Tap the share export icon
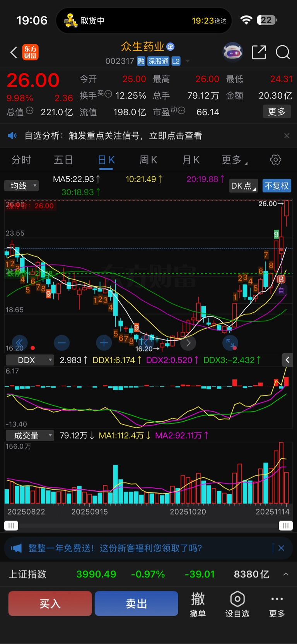The width and height of the screenshot is (297, 644). coord(259,52)
